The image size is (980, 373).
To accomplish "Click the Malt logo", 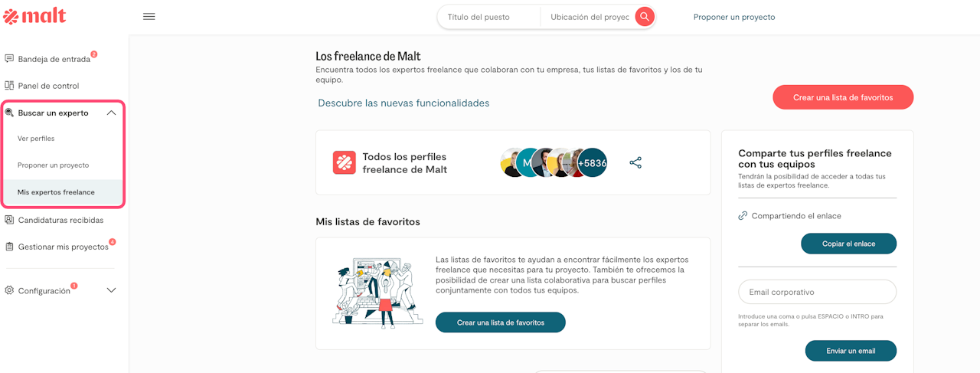I will click(x=35, y=16).
